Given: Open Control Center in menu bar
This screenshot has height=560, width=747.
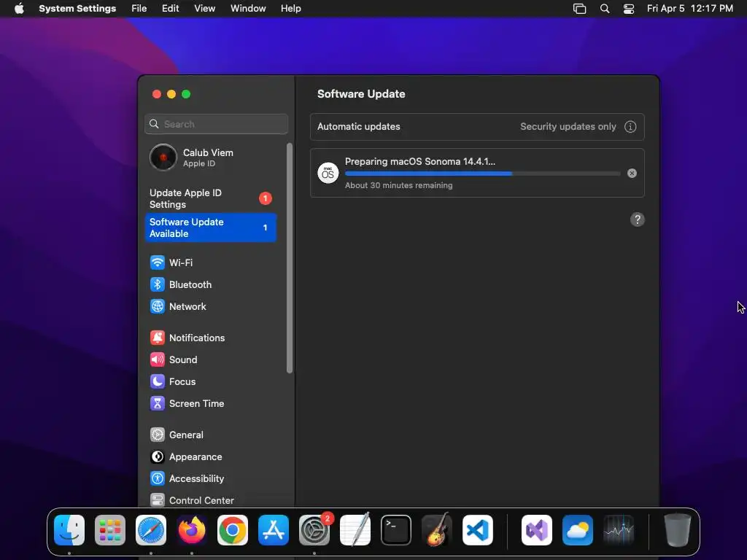Looking at the screenshot, I should [x=629, y=9].
